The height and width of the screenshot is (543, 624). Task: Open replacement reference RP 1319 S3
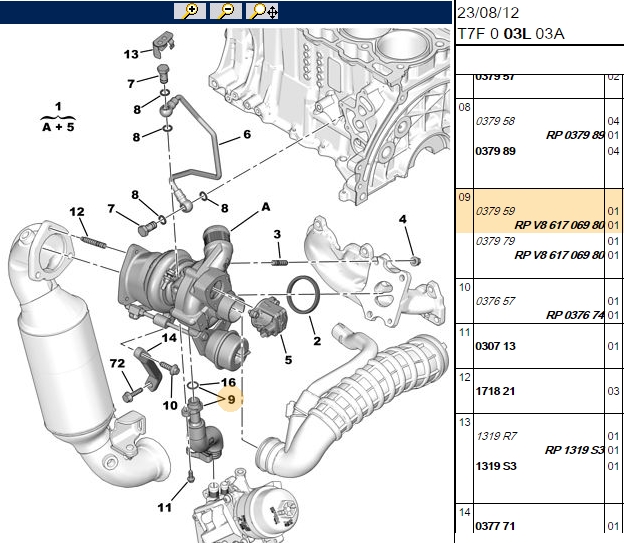(575, 450)
